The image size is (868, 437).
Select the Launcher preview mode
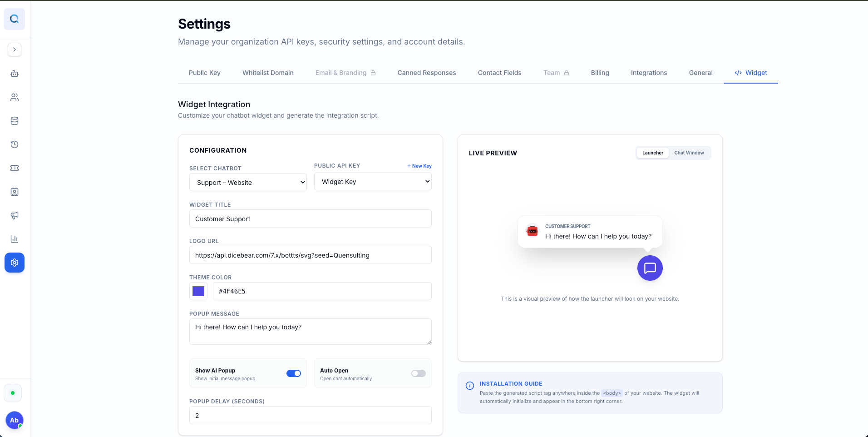click(653, 153)
